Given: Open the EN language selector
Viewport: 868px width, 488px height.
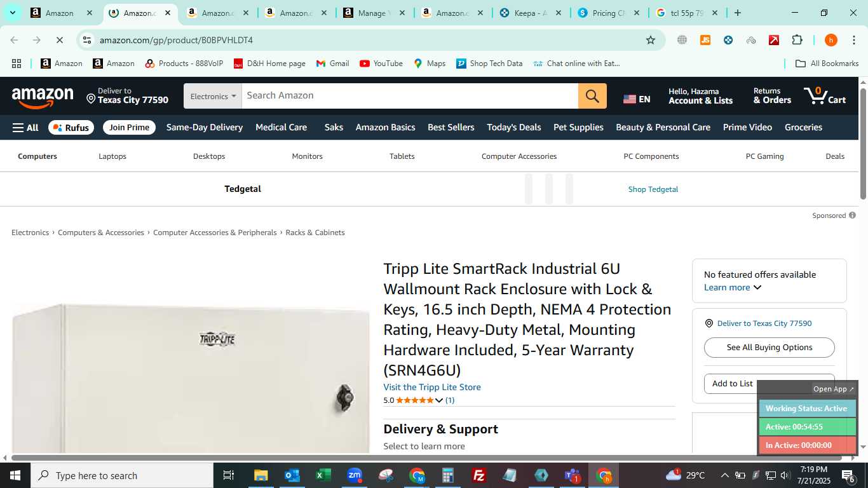Looking at the screenshot, I should coord(637,99).
